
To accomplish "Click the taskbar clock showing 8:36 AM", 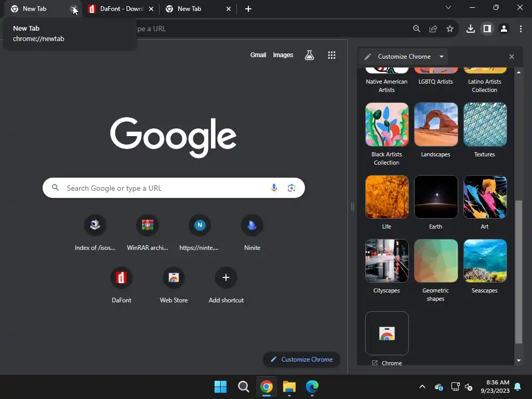I will 495,387.
